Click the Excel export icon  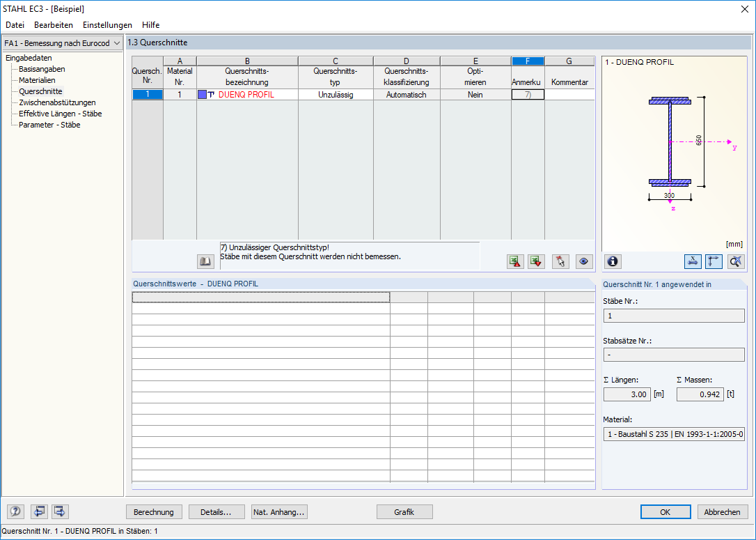tap(515, 261)
